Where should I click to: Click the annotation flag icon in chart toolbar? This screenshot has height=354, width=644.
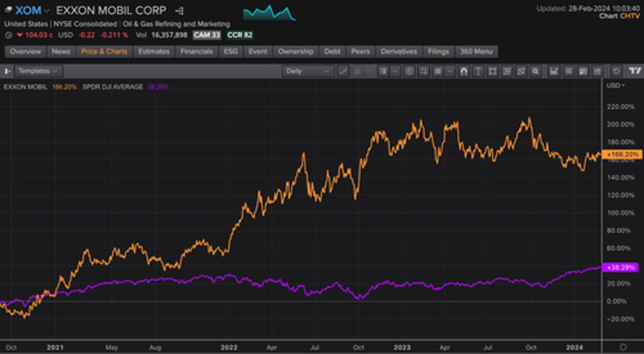point(438,71)
